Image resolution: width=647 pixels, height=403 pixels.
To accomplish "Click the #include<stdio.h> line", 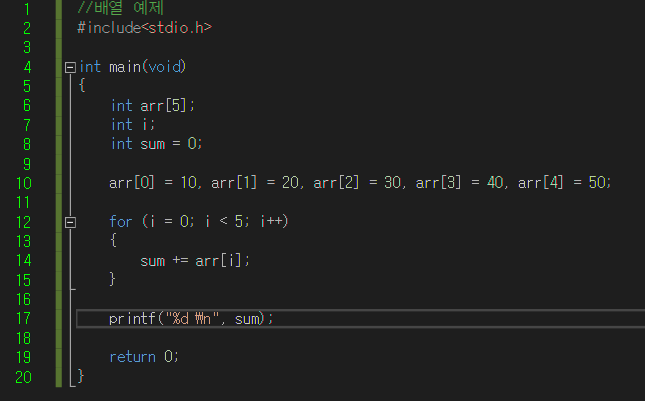I will [144, 28].
